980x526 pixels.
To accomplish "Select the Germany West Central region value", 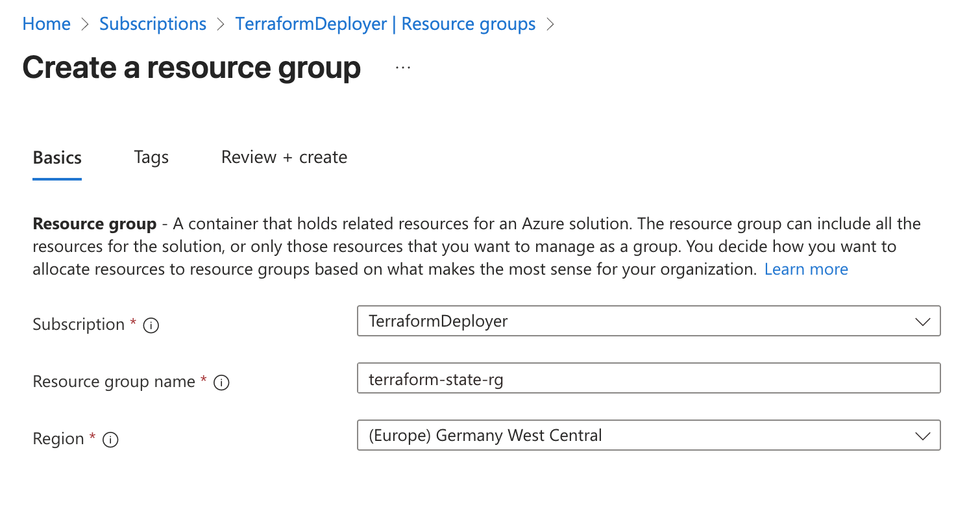I will [485, 435].
